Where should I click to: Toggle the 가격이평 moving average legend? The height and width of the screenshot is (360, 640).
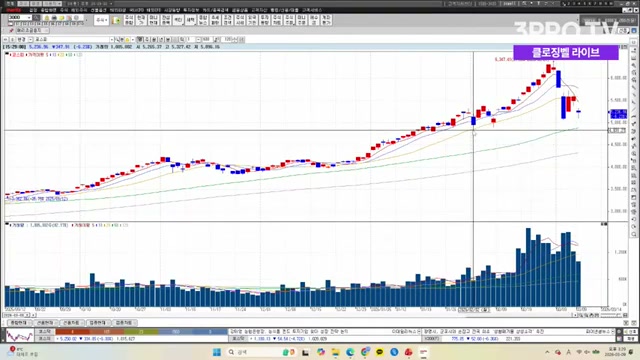click(35, 54)
